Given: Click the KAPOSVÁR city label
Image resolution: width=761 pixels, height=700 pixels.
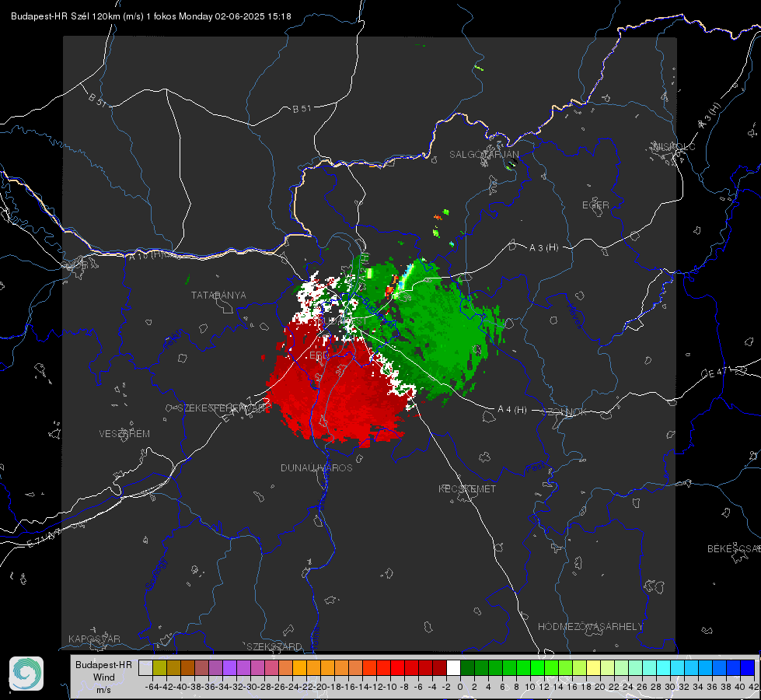Looking at the screenshot, I should pos(94,639).
